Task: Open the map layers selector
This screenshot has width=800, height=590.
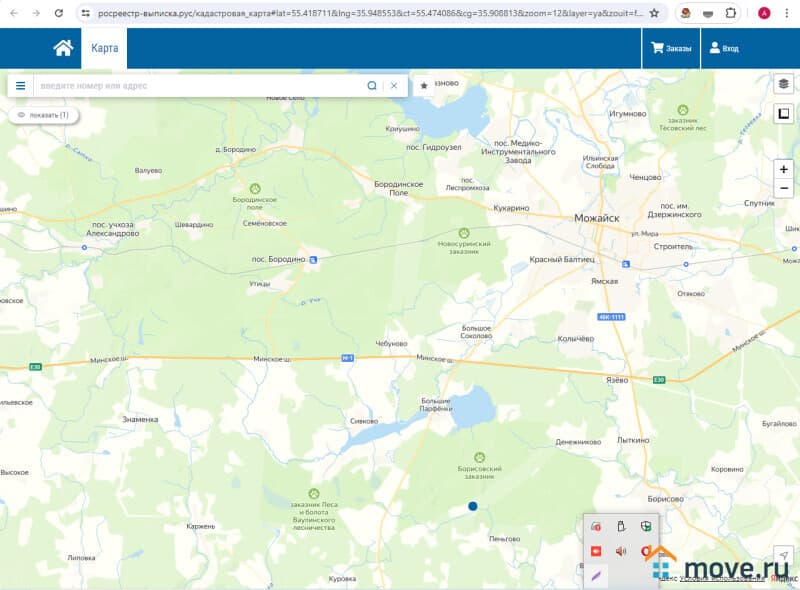Action: click(783, 84)
